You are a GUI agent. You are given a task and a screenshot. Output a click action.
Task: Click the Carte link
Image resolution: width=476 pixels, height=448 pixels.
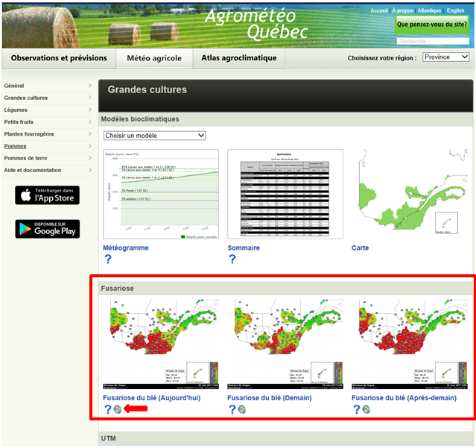[360, 247]
